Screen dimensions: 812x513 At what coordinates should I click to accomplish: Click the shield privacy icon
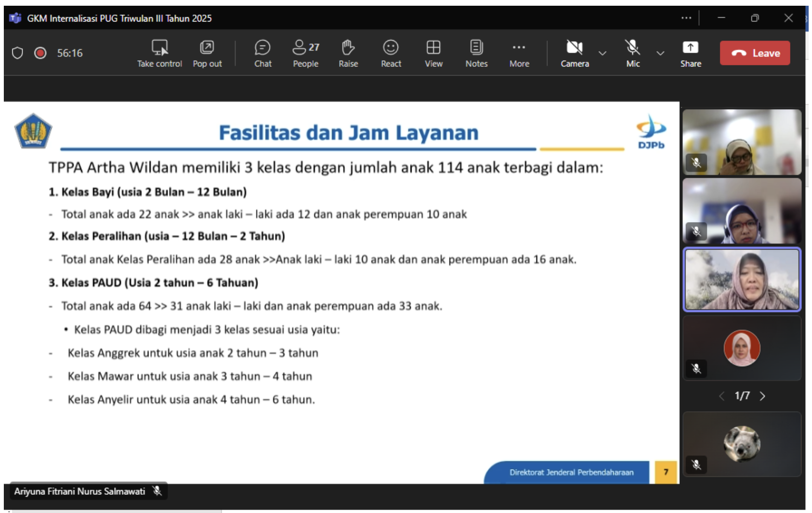pyautogui.click(x=18, y=53)
